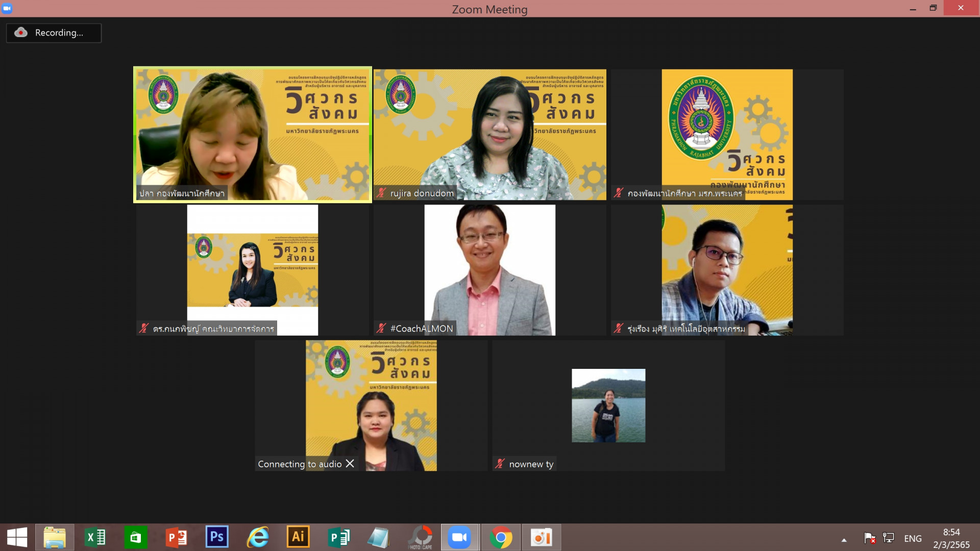This screenshot has height=551, width=980.
Task: Open the notepad-like app on the taskbar
Action: click(379, 537)
